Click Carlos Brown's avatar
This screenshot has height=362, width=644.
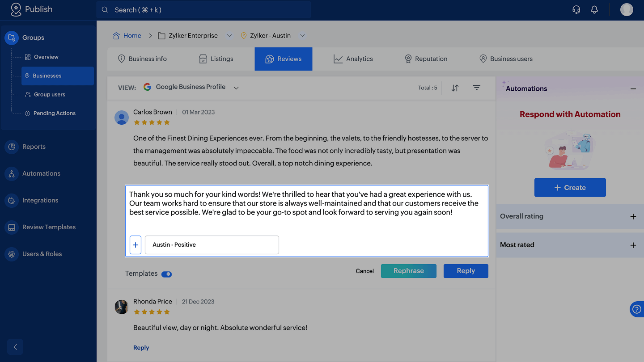point(122,118)
